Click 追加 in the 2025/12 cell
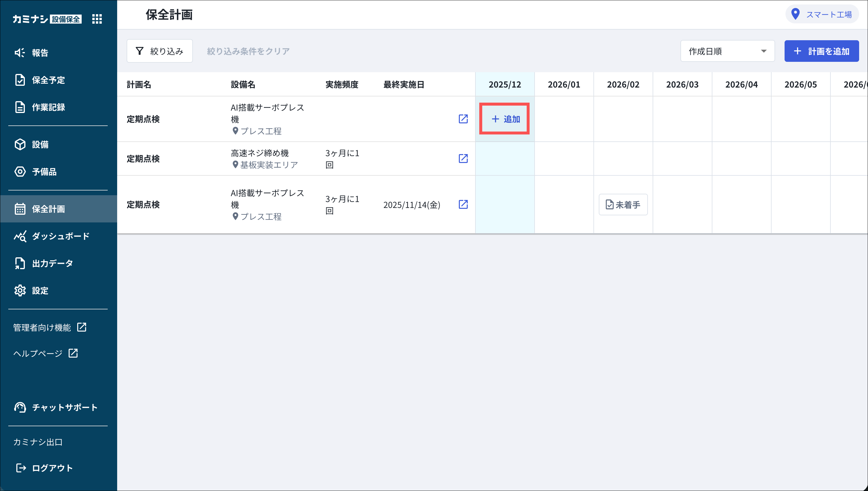868x491 pixels. pos(505,119)
